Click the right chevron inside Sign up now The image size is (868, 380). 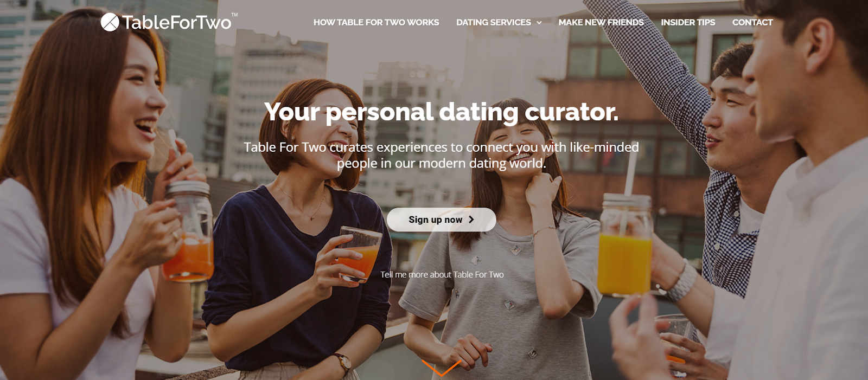pos(471,220)
